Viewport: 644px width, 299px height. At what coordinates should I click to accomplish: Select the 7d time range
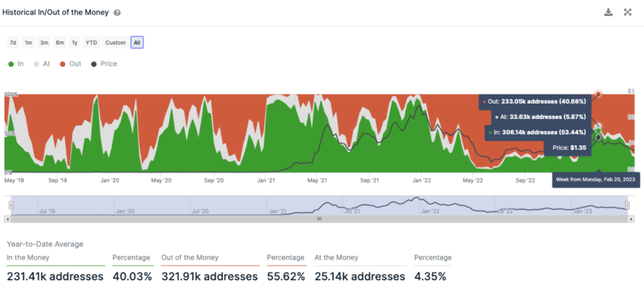13,42
